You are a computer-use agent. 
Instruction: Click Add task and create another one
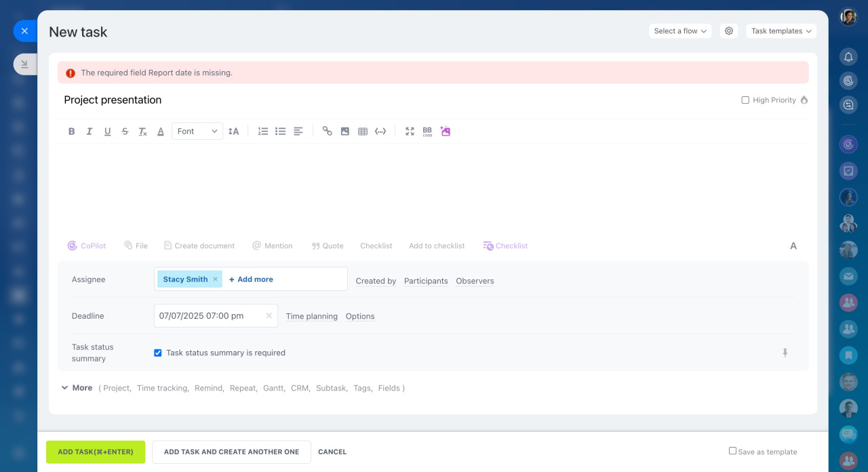coord(231,452)
